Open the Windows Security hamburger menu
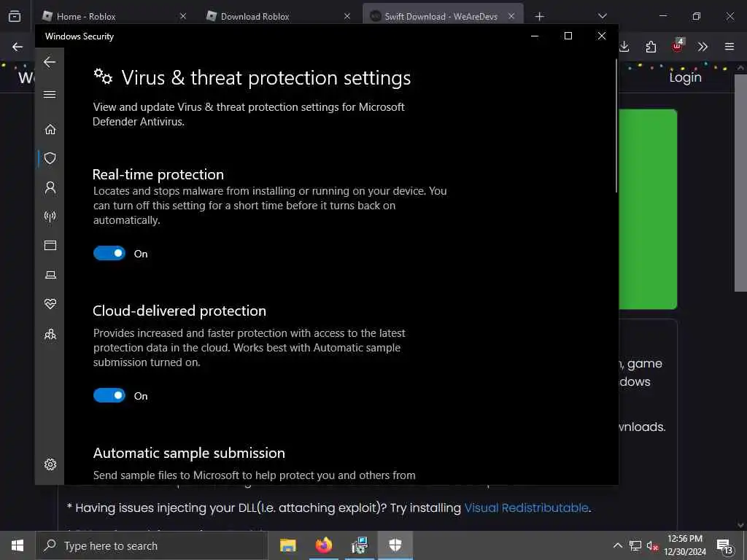Viewport: 747px width, 560px height. 50,94
